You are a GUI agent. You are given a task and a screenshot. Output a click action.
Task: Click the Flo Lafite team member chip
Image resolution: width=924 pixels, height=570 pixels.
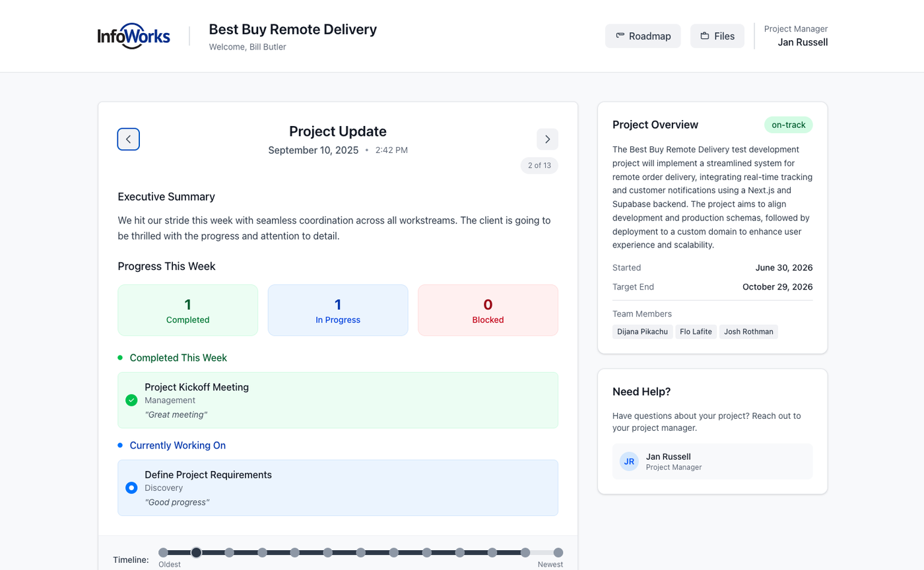pos(696,332)
